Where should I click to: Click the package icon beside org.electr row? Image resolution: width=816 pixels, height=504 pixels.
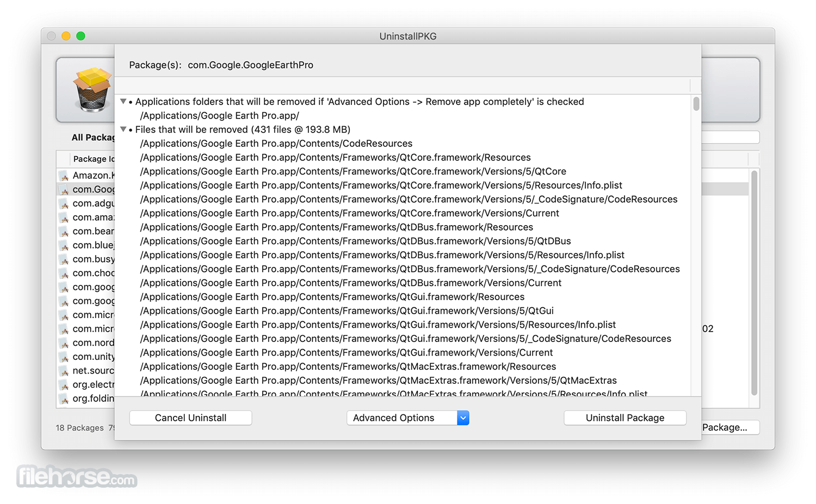(x=64, y=385)
